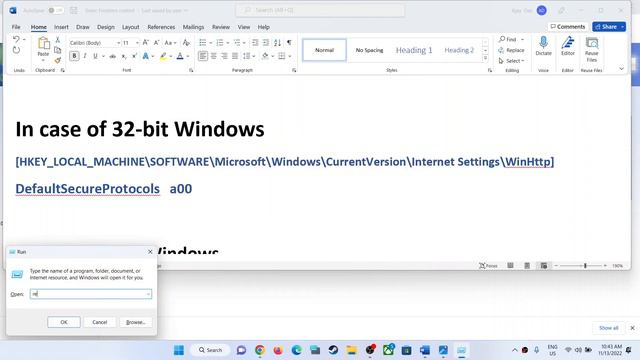The width and height of the screenshot is (640, 360).
Task: Decrease font size with the shrink icon
Action: [156, 42]
